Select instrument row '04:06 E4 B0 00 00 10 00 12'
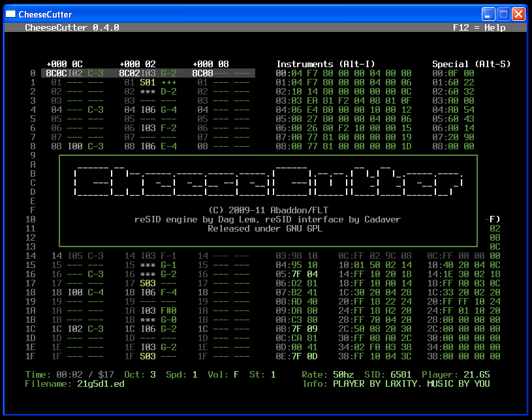Viewport: 532px width, 420px height. [x=344, y=110]
